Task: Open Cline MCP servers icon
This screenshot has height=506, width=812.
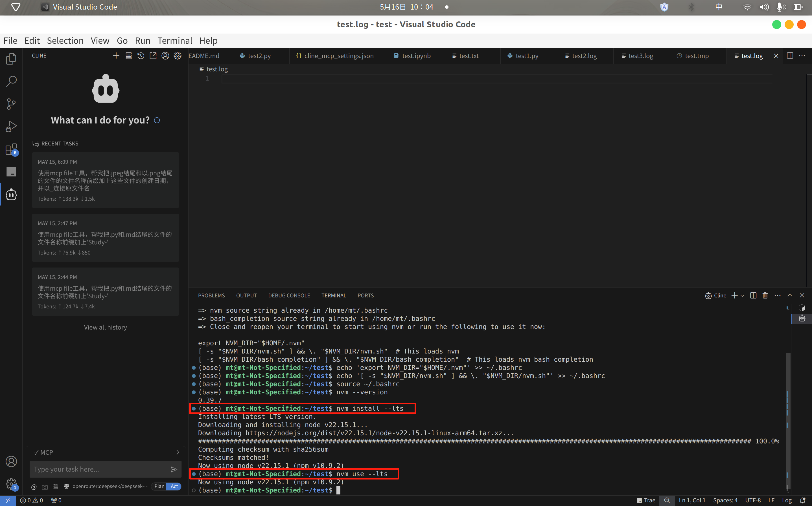Action: (x=128, y=56)
